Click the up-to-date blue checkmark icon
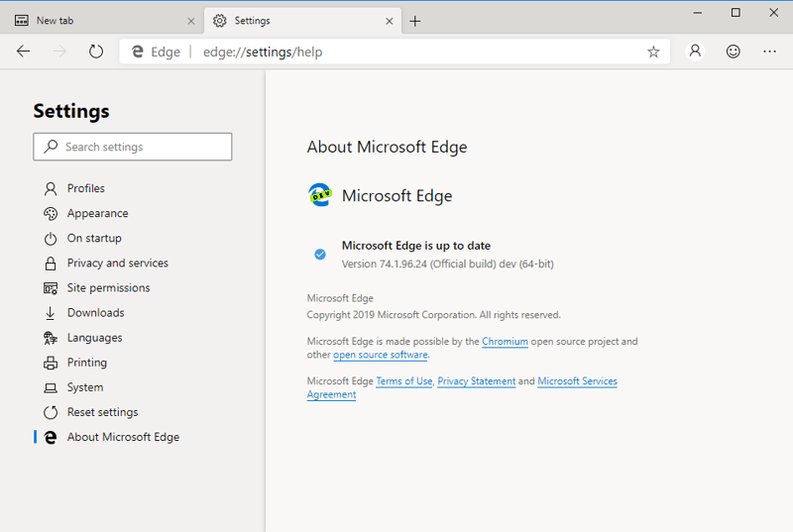 point(320,255)
